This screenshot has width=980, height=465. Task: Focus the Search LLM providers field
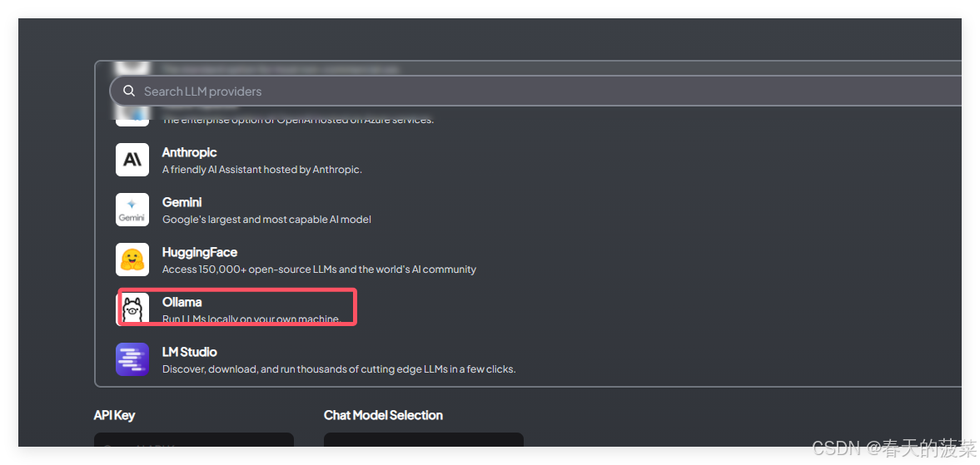(535, 92)
